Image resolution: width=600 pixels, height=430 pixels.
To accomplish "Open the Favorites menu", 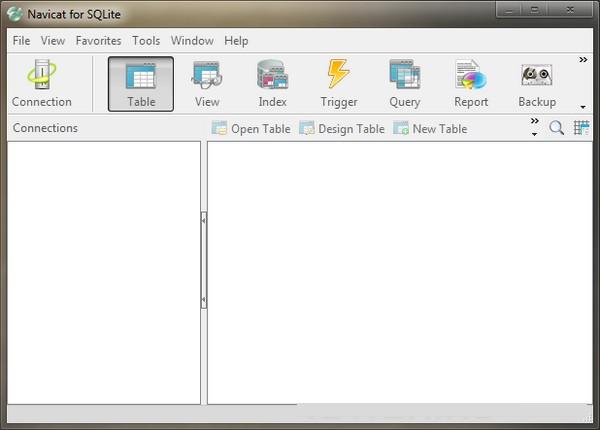I will click(98, 41).
